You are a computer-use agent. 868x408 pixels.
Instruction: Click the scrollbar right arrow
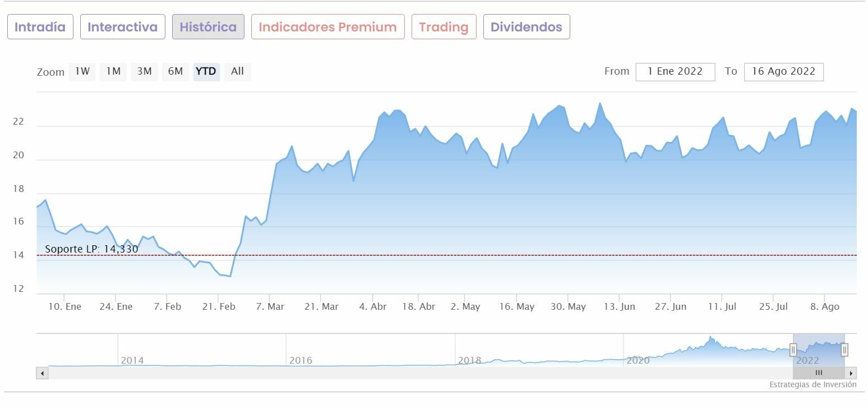851,373
